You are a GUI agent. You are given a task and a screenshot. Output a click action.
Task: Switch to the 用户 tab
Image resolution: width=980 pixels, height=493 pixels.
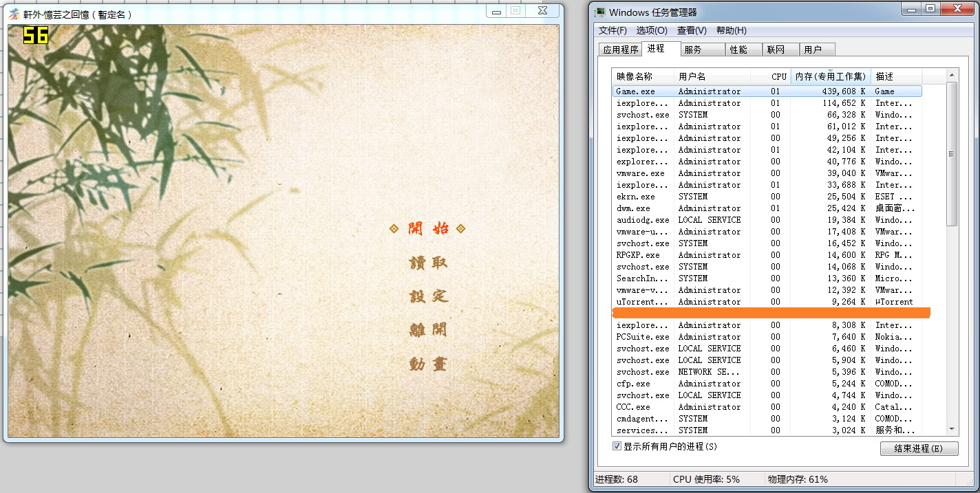tap(817, 50)
